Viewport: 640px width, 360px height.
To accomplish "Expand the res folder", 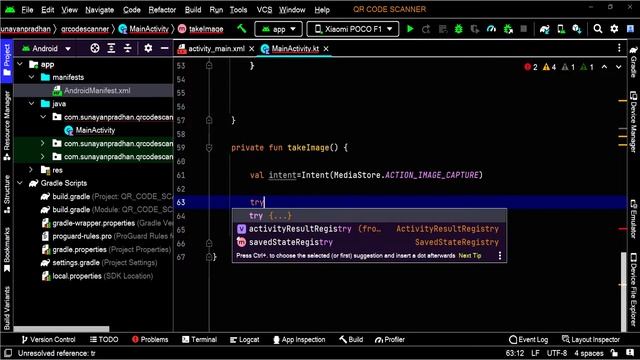I will pyautogui.click(x=31, y=170).
